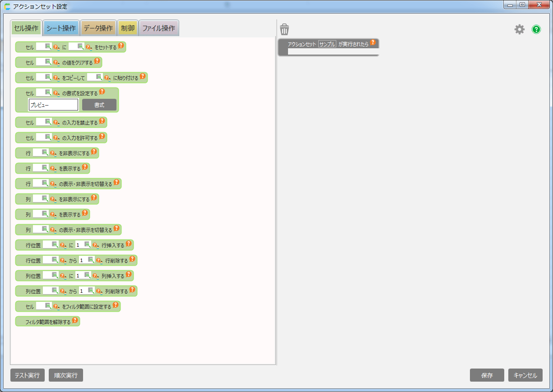This screenshot has width=553, height=392.
Task: Open the データ操作 tab
Action: coord(98,28)
